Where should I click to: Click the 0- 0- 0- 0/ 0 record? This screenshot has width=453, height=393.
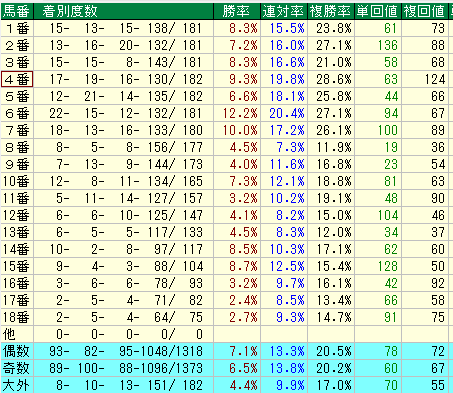tap(129, 335)
